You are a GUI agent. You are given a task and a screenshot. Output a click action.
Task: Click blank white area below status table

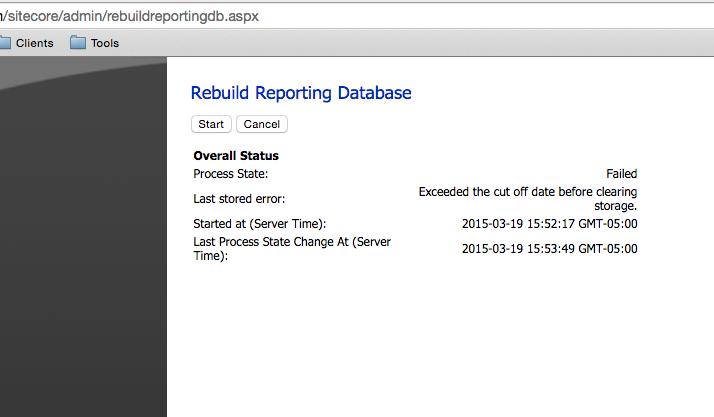[420, 340]
